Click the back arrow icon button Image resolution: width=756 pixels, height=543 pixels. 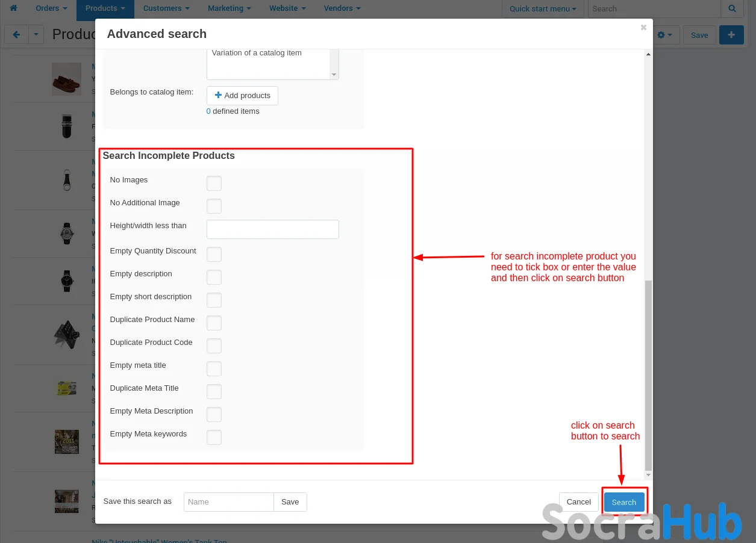point(16,35)
